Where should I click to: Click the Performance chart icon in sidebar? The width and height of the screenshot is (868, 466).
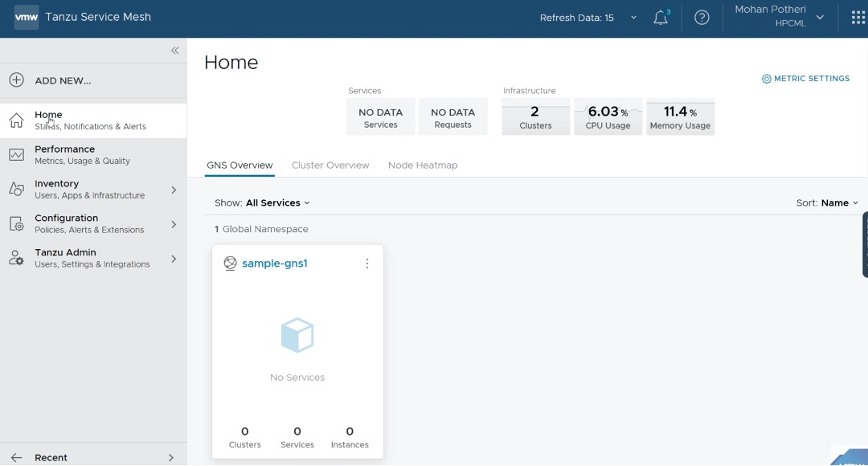(x=16, y=155)
